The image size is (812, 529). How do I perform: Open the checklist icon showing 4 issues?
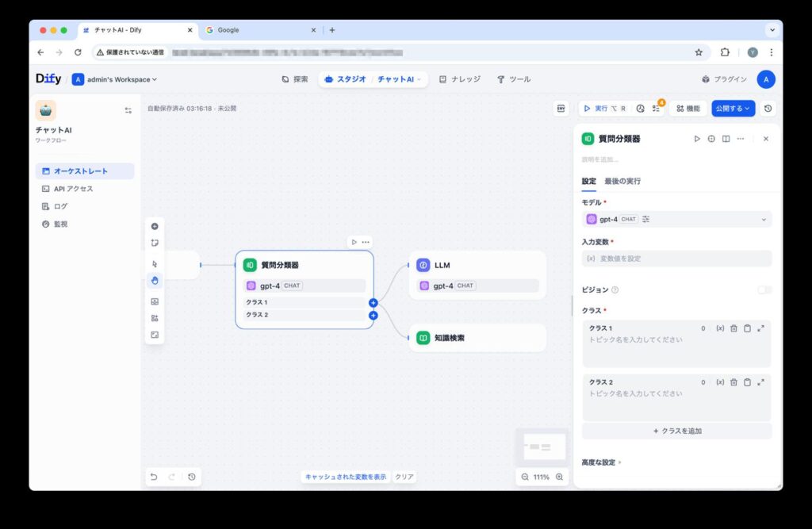(655, 108)
